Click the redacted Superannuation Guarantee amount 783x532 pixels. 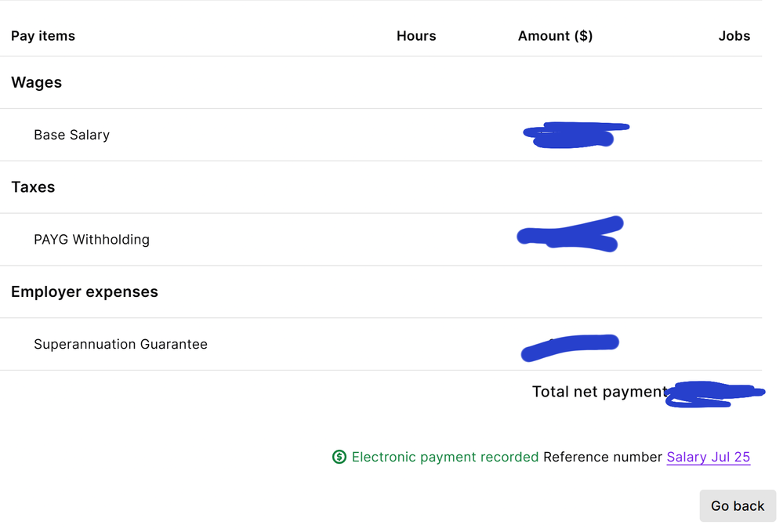click(569, 347)
